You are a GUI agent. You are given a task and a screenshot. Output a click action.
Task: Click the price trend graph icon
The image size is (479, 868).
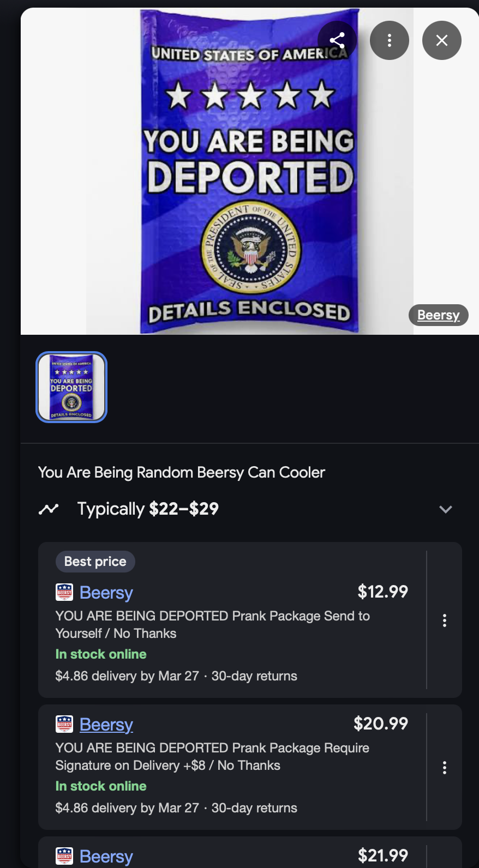pos(49,509)
